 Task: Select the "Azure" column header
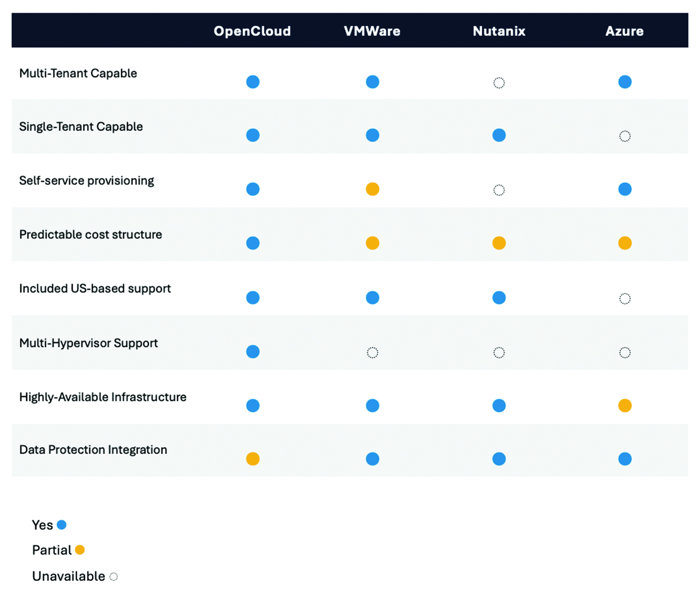pyautogui.click(x=625, y=31)
